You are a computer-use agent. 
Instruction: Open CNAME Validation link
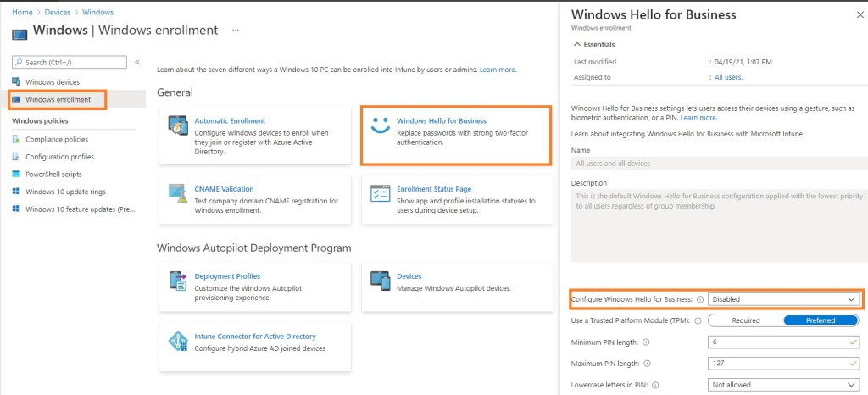click(x=224, y=189)
